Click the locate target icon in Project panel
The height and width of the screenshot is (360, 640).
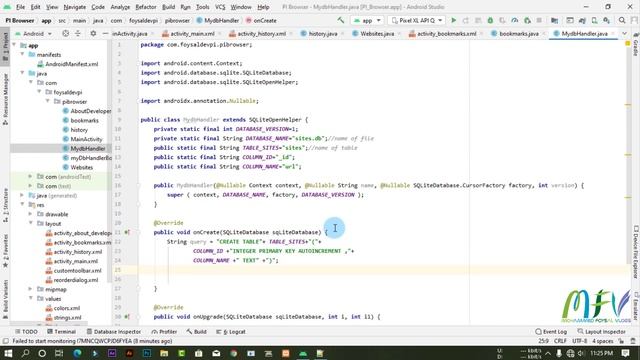65,33
